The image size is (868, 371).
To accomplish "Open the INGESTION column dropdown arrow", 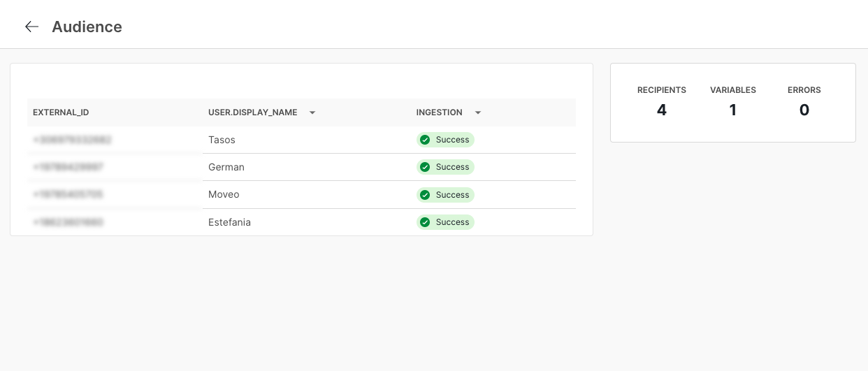I will (x=478, y=112).
